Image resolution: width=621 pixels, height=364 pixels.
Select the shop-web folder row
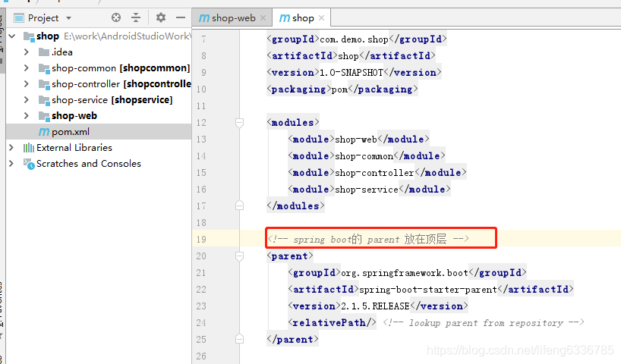point(99,115)
